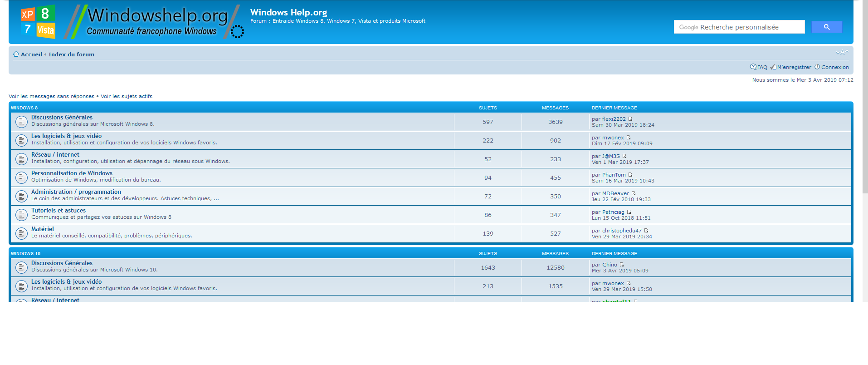View latest post icon next to flexi2202
The image size is (868, 365).
pyautogui.click(x=630, y=119)
